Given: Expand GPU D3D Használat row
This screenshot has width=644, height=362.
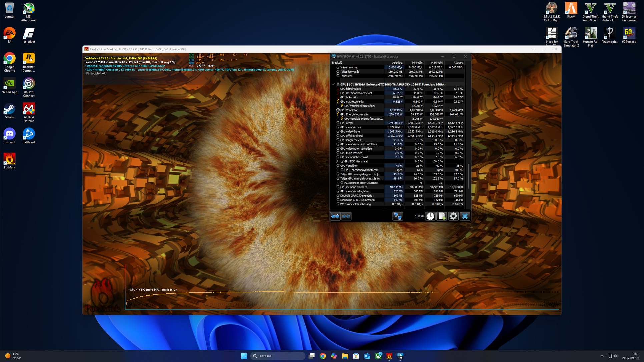Looking at the screenshot, I should click(337, 161).
